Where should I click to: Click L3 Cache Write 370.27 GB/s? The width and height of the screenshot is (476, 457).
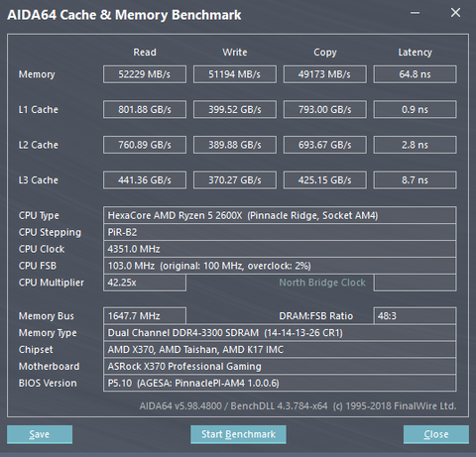[x=235, y=180]
